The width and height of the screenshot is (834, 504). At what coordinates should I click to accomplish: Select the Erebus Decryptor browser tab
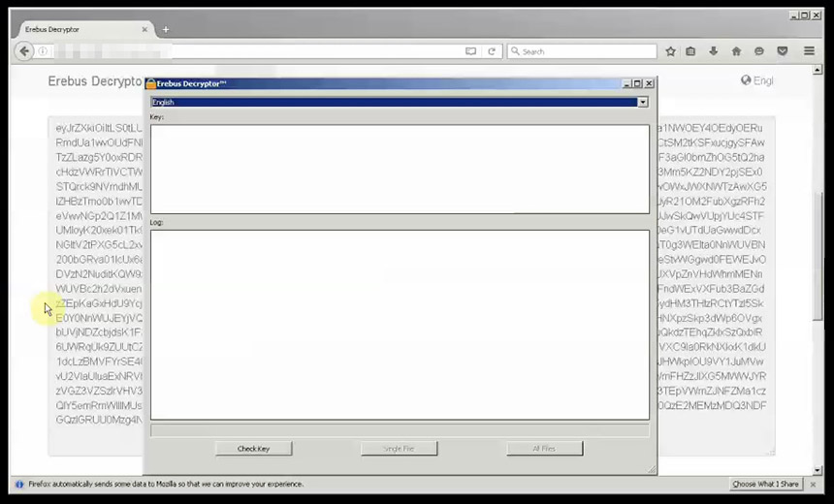pyautogui.click(x=87, y=30)
